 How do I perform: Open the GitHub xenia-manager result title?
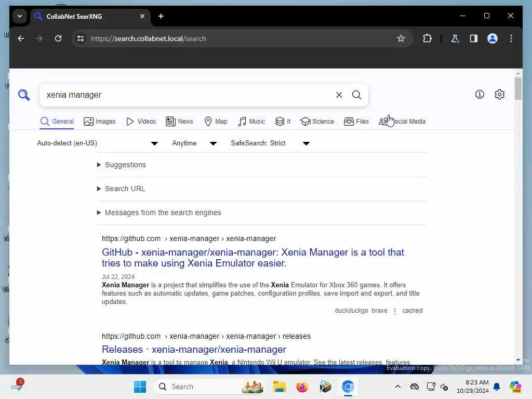click(253, 258)
